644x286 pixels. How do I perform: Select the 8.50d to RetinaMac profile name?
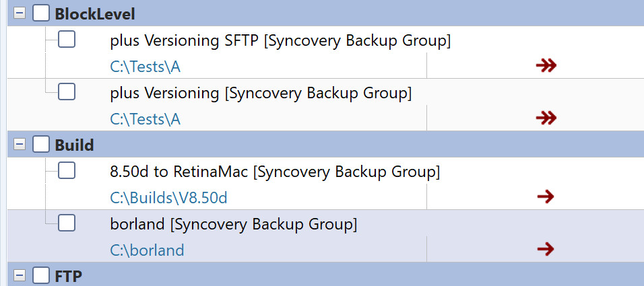274,172
